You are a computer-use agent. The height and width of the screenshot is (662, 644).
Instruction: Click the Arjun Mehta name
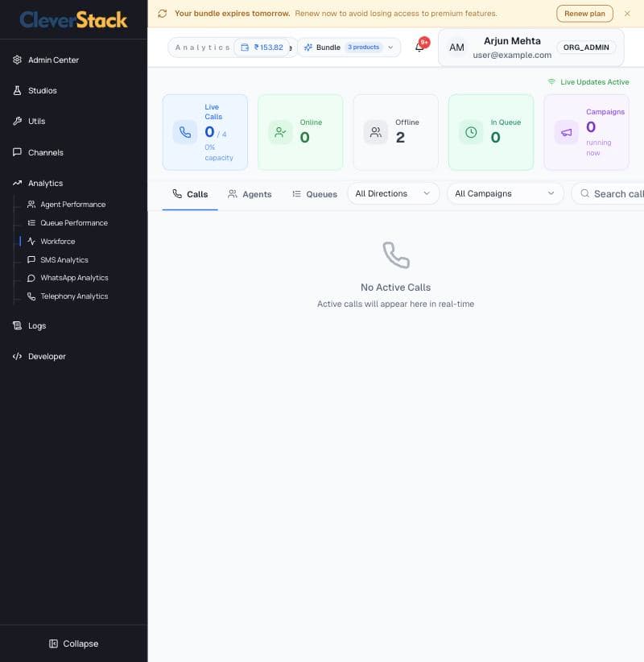tap(512, 41)
